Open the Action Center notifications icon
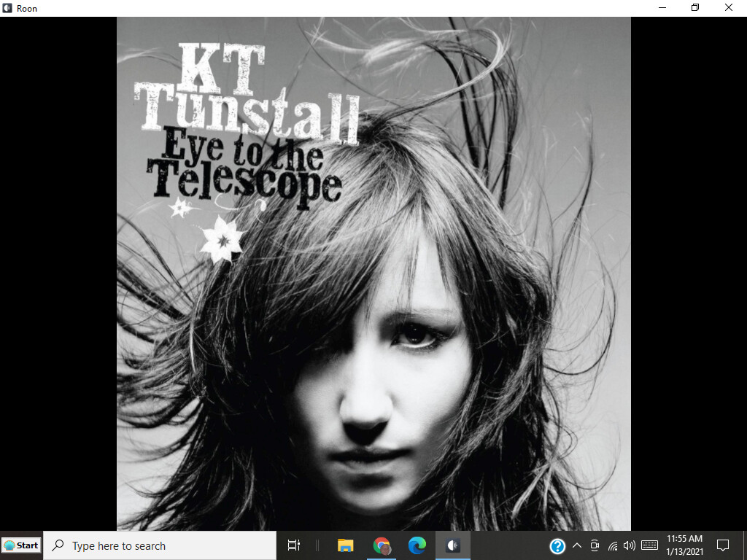747x560 pixels. click(x=723, y=545)
